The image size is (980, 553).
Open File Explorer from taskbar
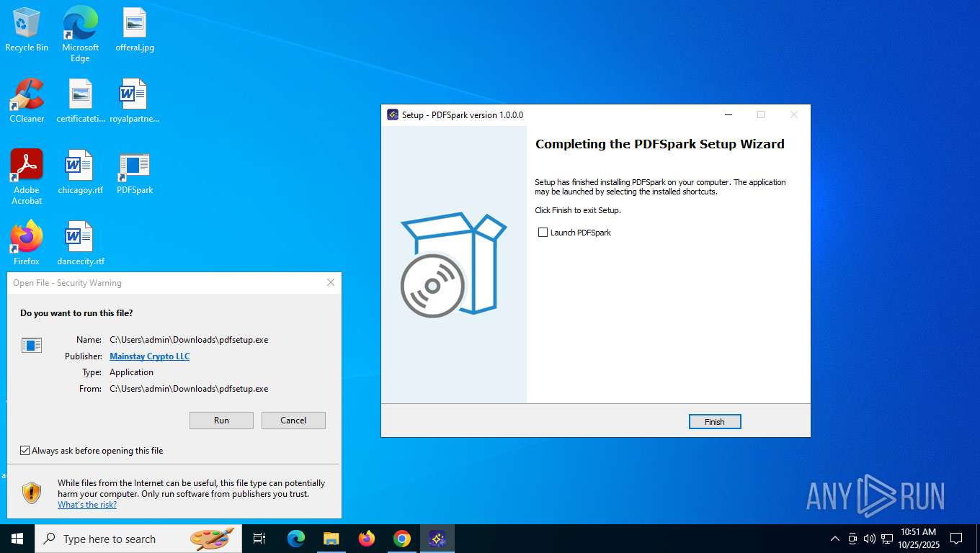[331, 539]
